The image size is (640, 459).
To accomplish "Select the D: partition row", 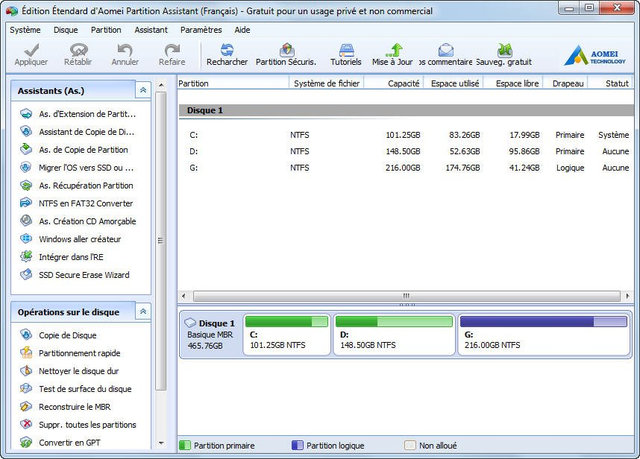I will pos(406,151).
